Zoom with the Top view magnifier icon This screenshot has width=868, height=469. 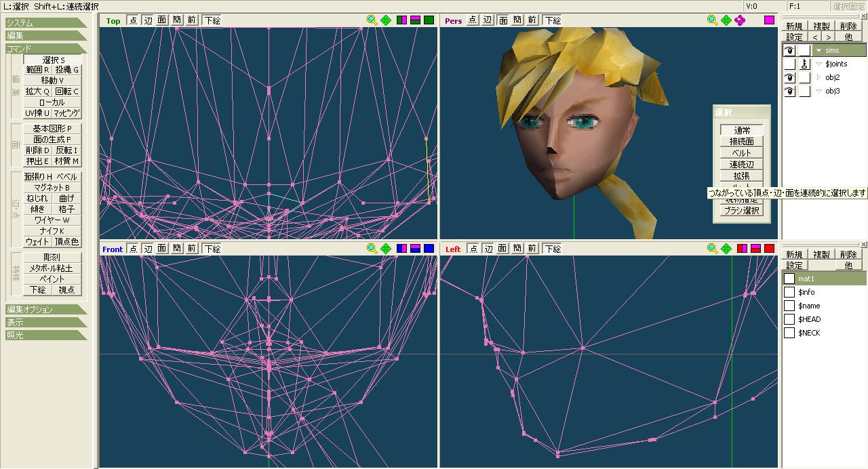372,20
